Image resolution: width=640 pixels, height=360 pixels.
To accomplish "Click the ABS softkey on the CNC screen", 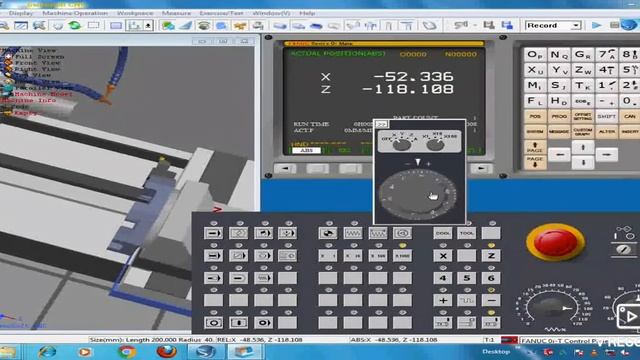I will [306, 150].
